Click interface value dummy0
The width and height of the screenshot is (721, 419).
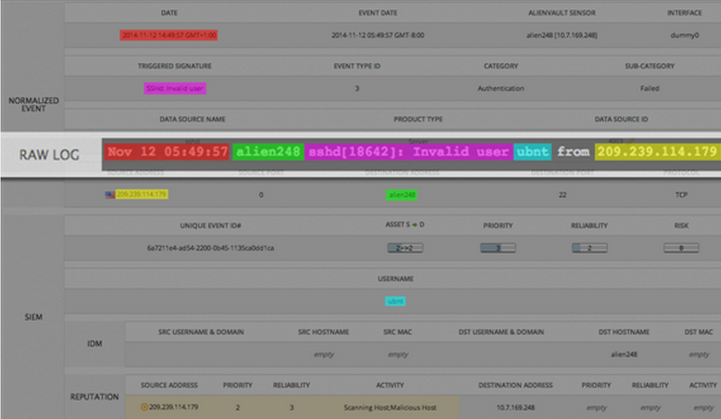tap(685, 35)
